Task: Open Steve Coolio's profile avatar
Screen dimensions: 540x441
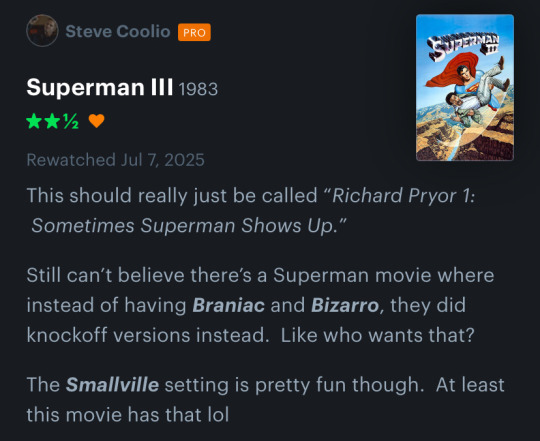Action: click(x=42, y=31)
